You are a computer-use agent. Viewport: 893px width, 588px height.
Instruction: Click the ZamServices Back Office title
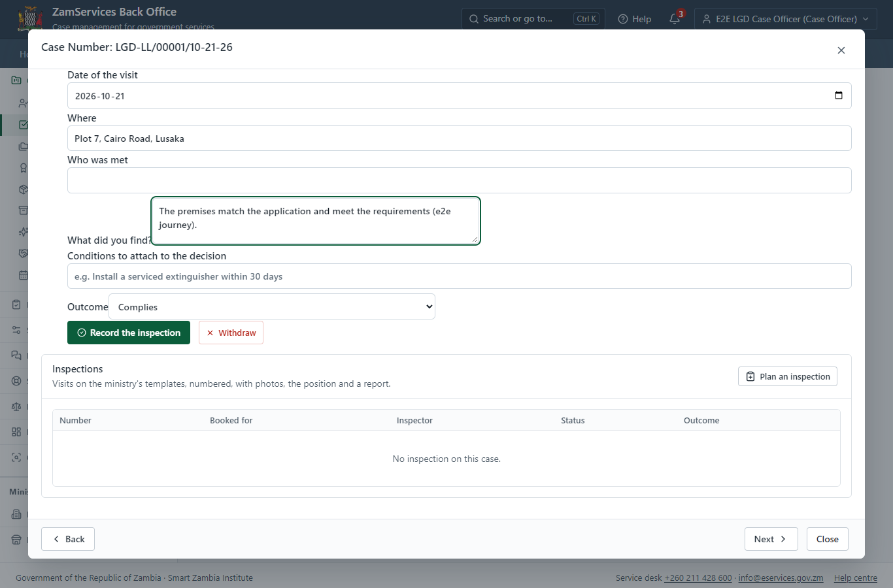pyautogui.click(x=114, y=12)
